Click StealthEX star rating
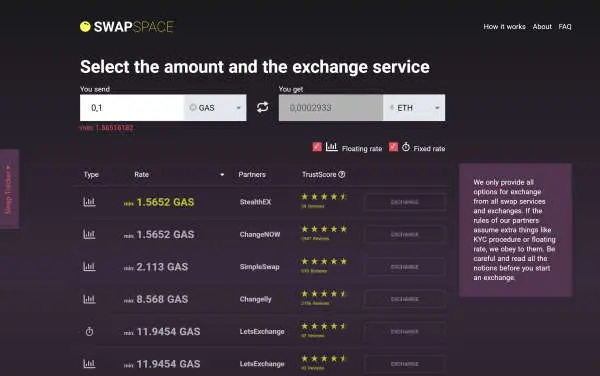This screenshot has height=376, width=600. (324, 197)
